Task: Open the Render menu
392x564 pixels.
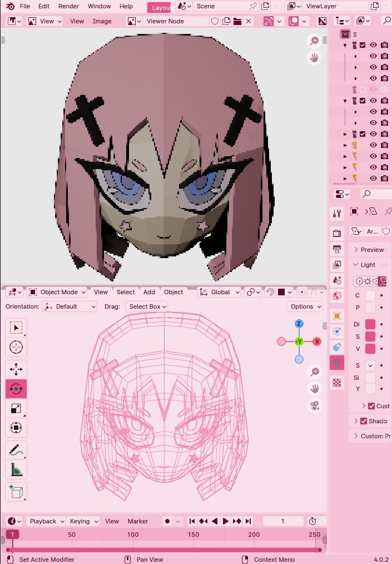Action: click(x=68, y=6)
